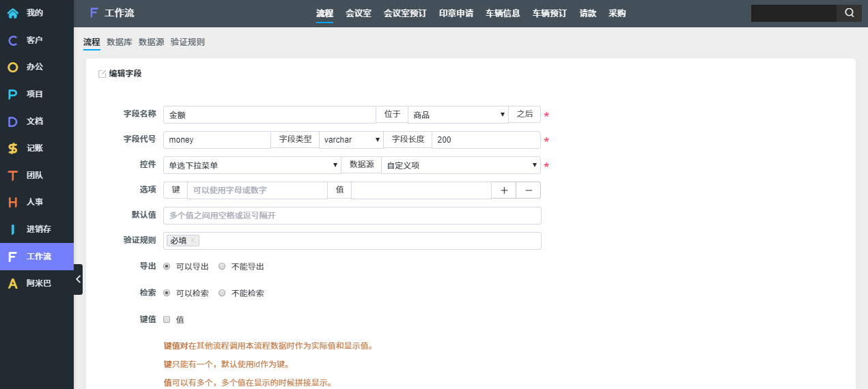Collapse the left sidebar with arrow handle
Image resolution: width=868 pixels, height=389 pixels.
pos(78,279)
